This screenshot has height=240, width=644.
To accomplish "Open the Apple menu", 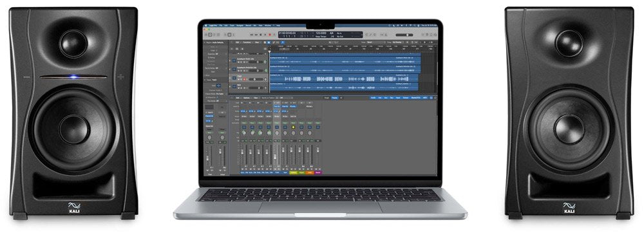I will click(x=206, y=26).
